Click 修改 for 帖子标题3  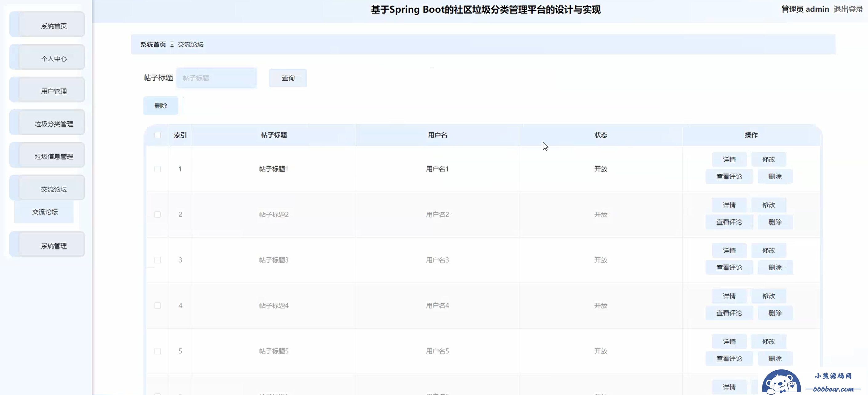click(x=769, y=250)
